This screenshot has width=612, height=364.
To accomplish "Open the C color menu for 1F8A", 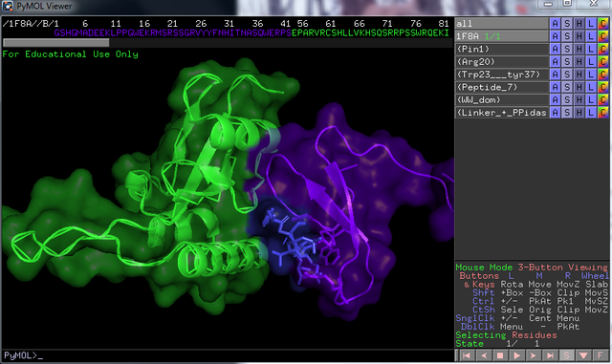I will (603, 36).
